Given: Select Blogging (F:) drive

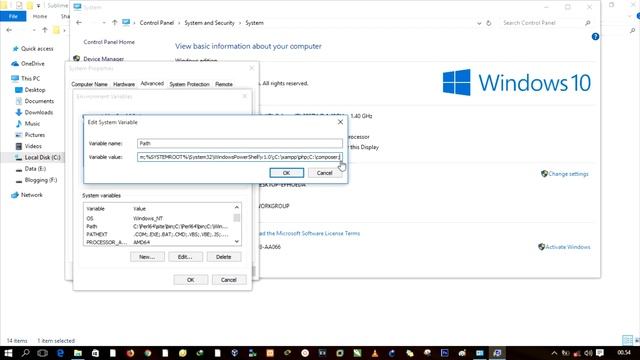Looking at the screenshot, I should click(41, 180).
